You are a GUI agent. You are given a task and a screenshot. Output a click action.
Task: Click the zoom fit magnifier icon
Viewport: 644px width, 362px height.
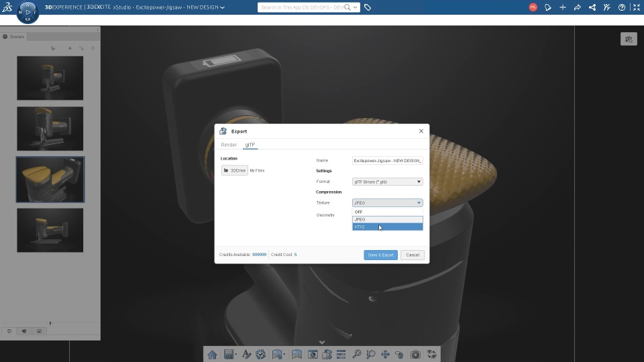[x=356, y=355]
